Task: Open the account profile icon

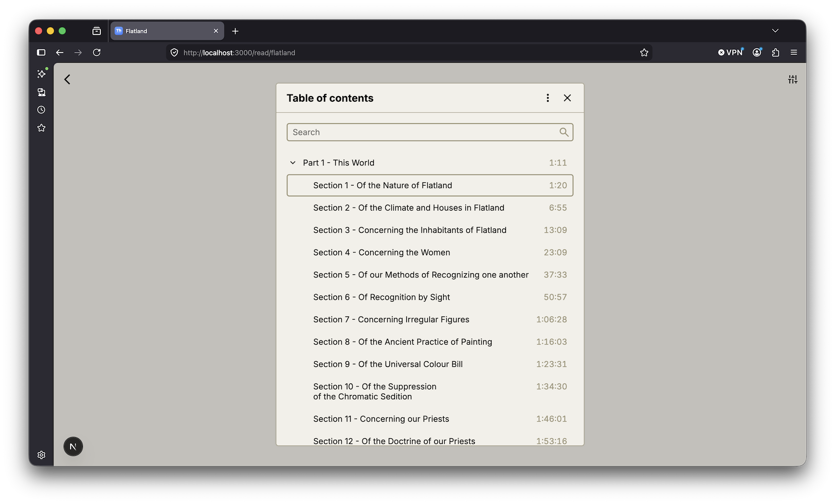Action: pos(757,52)
